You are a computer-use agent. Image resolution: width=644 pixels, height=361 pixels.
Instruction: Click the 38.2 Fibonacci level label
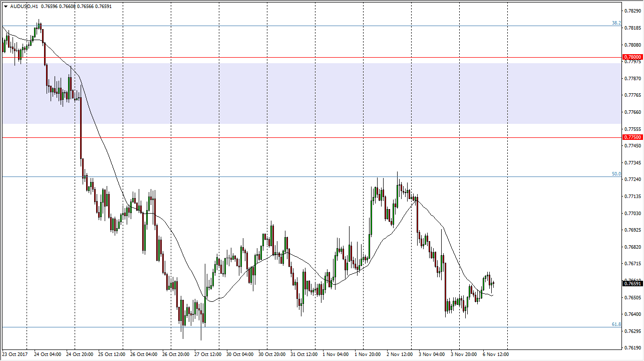coord(616,23)
